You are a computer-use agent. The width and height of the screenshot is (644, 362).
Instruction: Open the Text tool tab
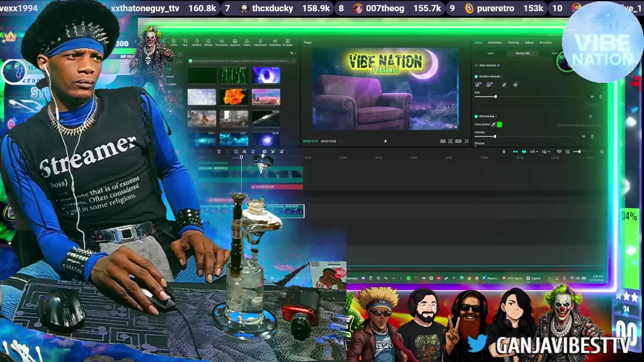pos(185,42)
